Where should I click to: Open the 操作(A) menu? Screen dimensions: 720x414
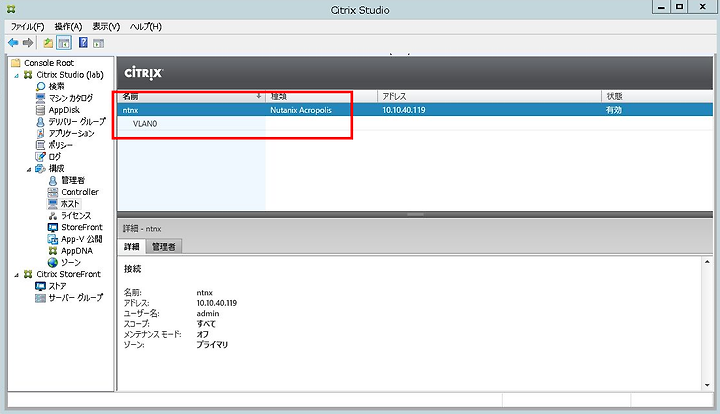(68, 27)
